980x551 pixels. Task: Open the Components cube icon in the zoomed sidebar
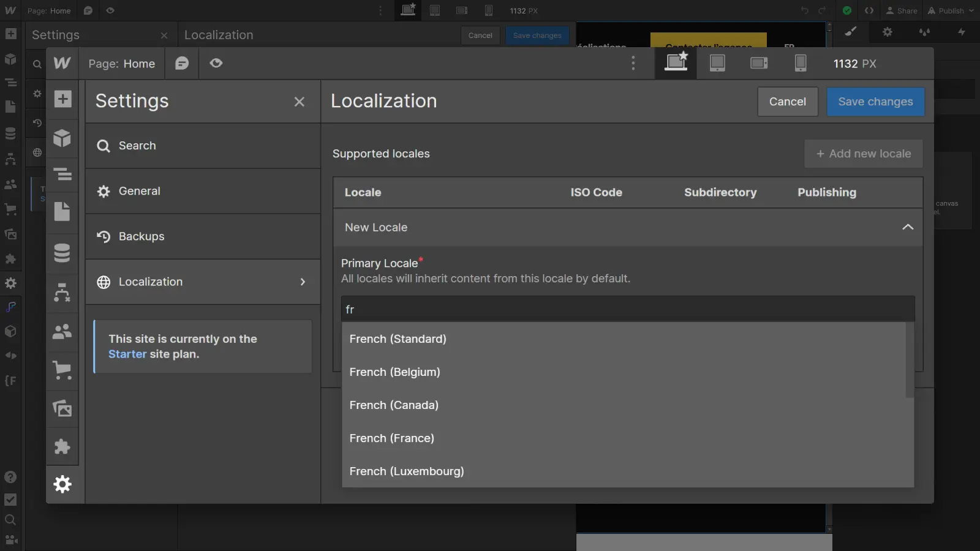pos(62,138)
